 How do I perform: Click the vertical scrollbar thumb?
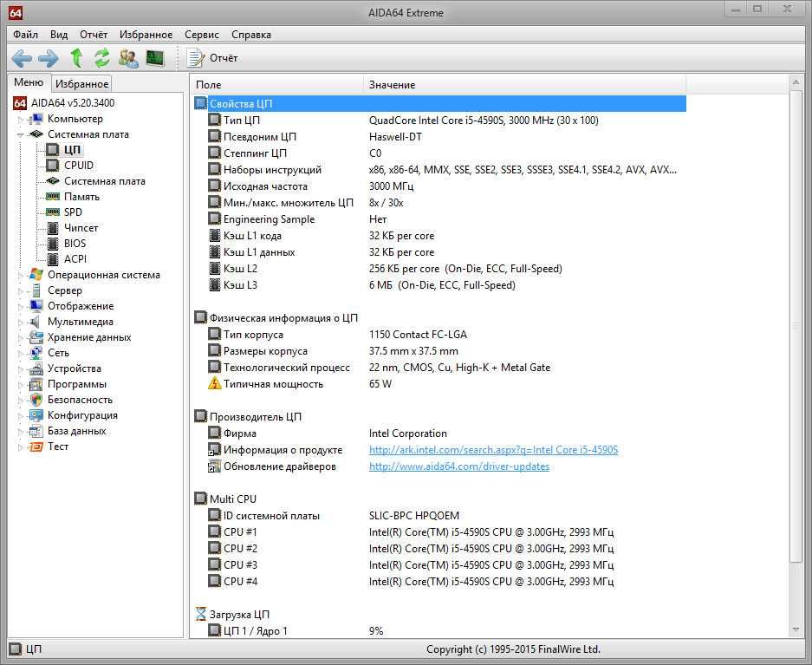coord(796,326)
